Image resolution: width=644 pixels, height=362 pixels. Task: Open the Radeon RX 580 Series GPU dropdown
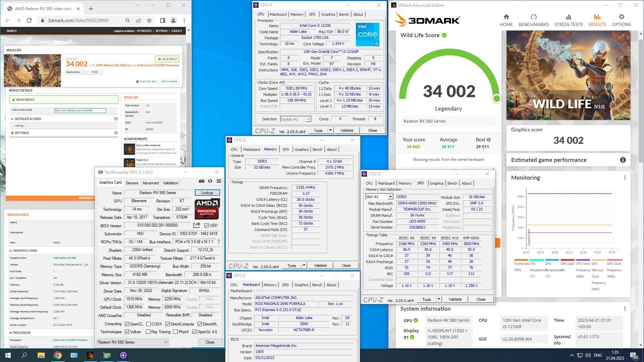pyautogui.click(x=133, y=342)
